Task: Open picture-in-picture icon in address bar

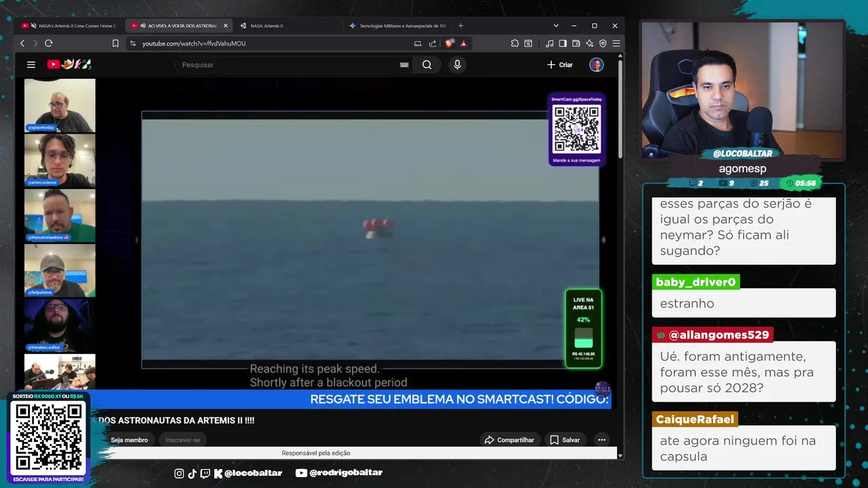Action: [418, 43]
